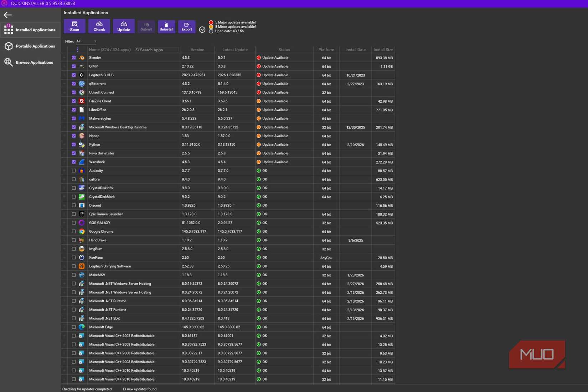Click the red status icon for Blender
The image size is (588, 392).
pos(259,58)
